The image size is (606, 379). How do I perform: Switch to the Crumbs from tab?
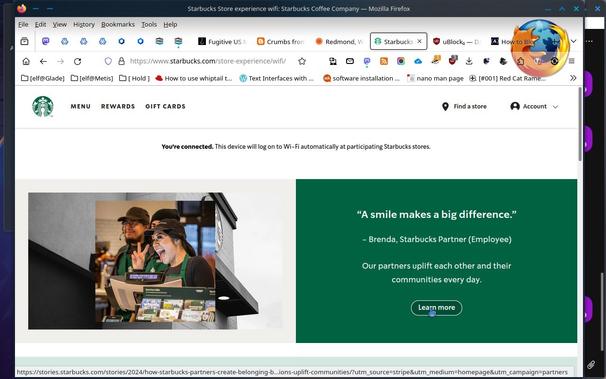point(281,41)
